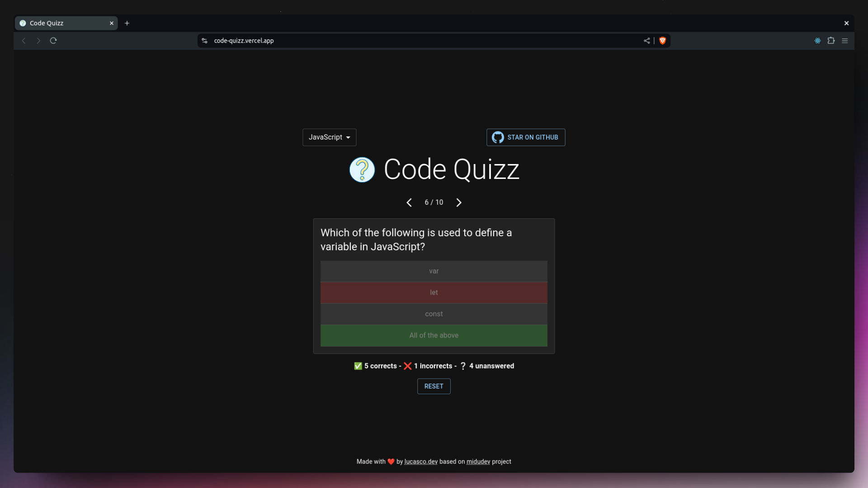Open the Brave Shields lion icon
The width and height of the screenshot is (868, 488).
pos(663,41)
